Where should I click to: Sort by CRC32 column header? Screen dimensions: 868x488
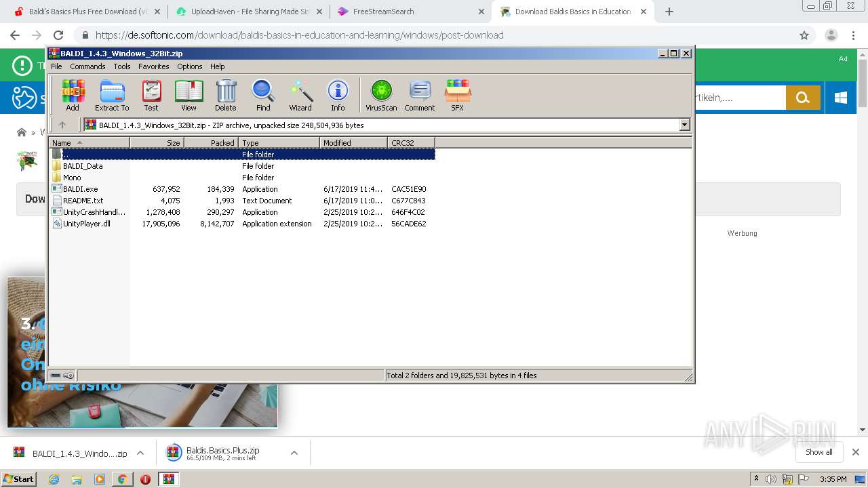click(x=411, y=142)
